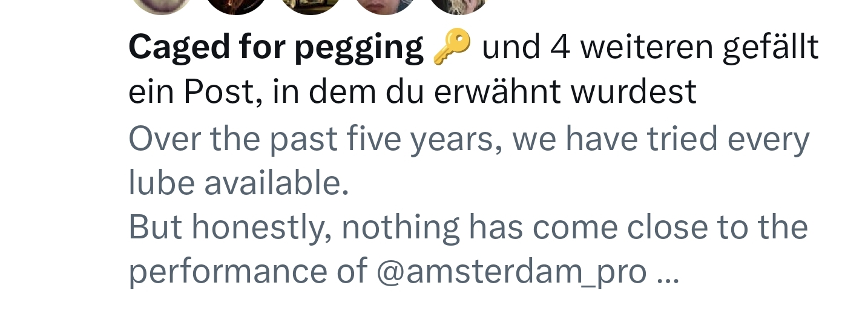The width and height of the screenshot is (868, 311).
Task: Click the fifth, rightmost profile avatar
Action: click(x=458, y=5)
